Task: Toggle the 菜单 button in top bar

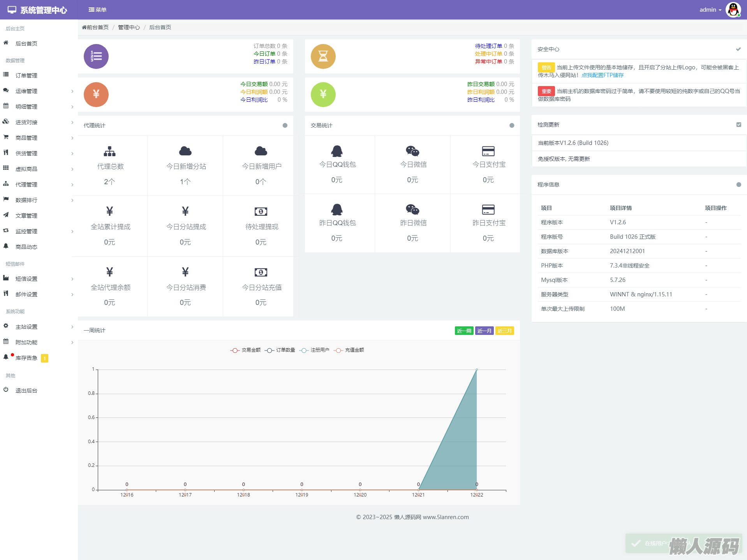Action: (x=97, y=10)
